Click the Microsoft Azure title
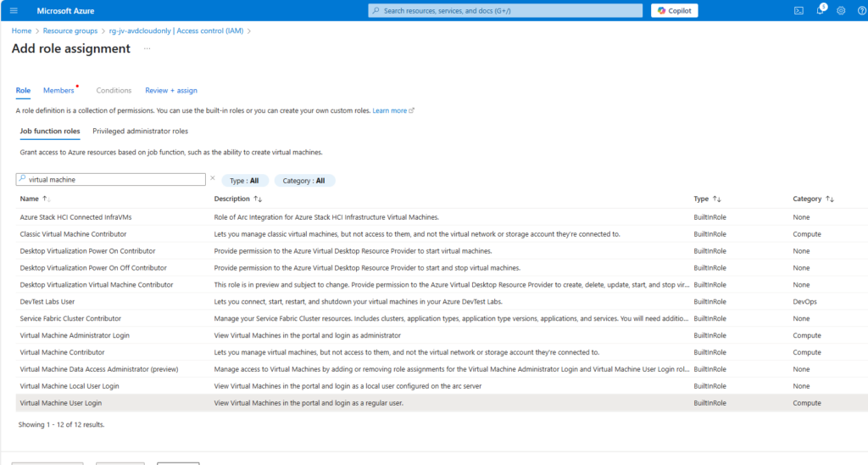Image resolution: width=868 pixels, height=465 pixels. coord(65,10)
